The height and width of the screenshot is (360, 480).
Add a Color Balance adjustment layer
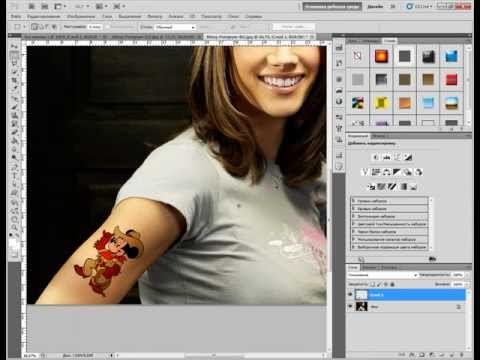tap(387, 172)
